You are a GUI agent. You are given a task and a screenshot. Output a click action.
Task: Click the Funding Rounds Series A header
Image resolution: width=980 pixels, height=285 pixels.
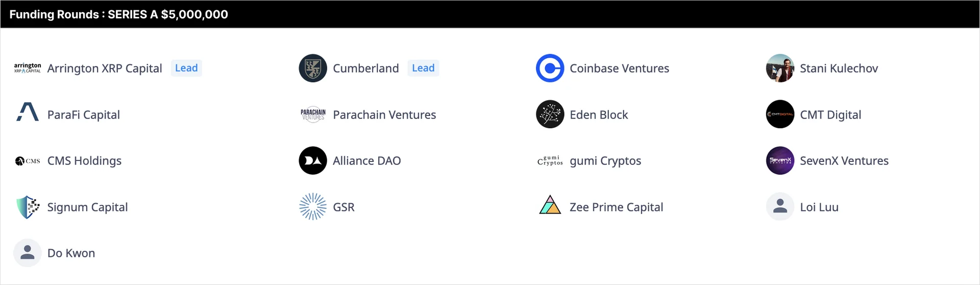click(118, 14)
